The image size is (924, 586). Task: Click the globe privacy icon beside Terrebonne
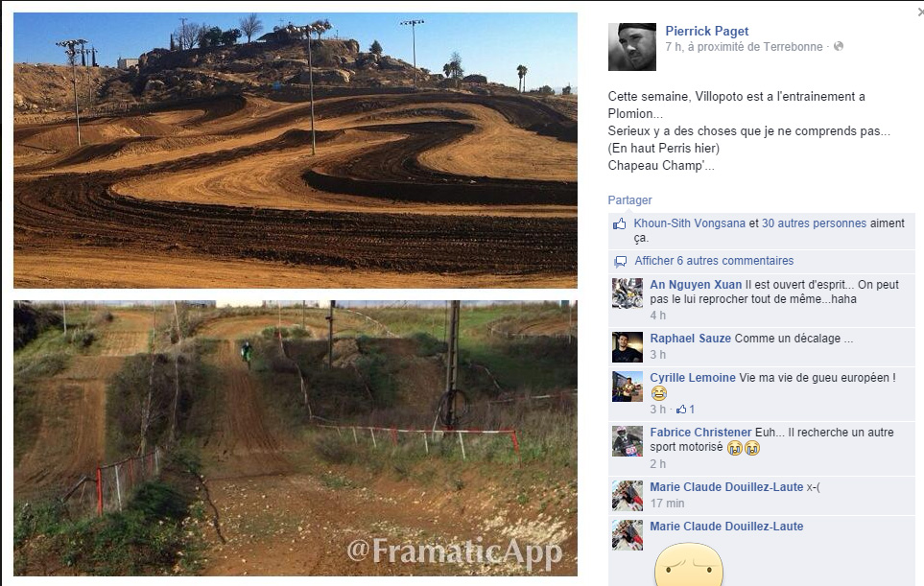click(839, 46)
